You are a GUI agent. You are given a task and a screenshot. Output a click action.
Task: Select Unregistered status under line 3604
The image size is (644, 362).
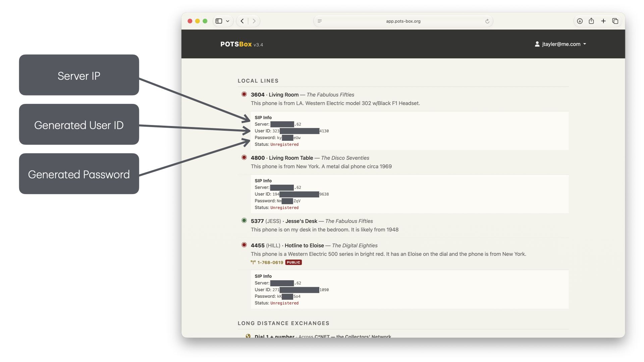point(284,144)
